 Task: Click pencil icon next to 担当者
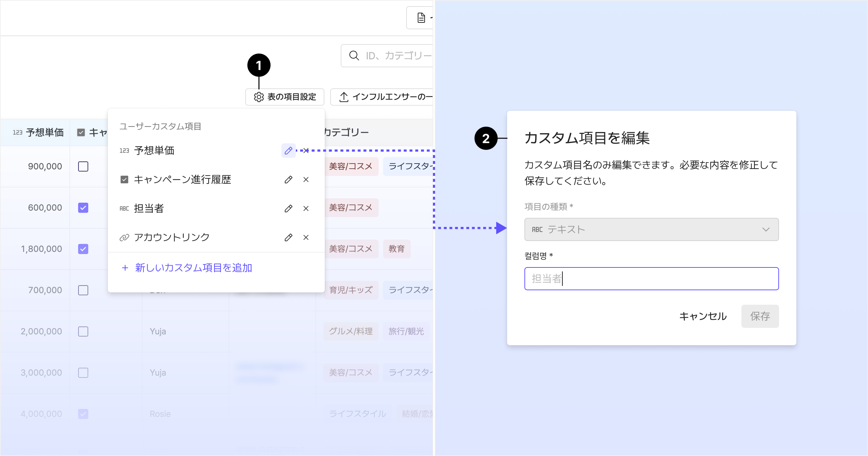(x=288, y=208)
